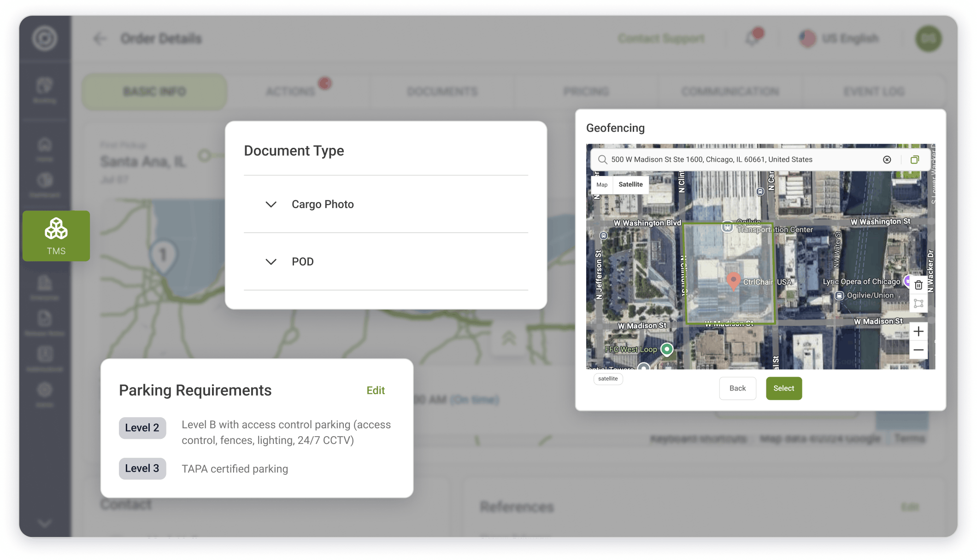Open the US English language selector
Screen dimensions: 977x560
tap(839, 38)
